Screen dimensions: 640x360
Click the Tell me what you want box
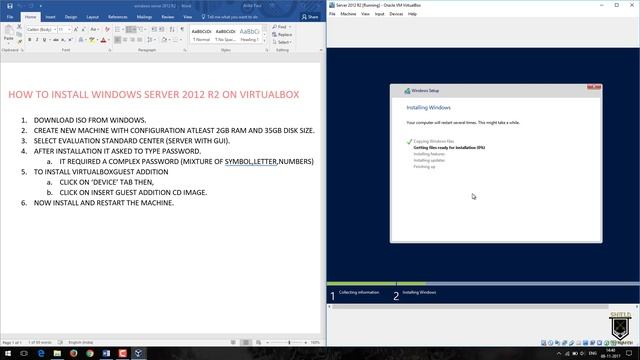[230, 17]
